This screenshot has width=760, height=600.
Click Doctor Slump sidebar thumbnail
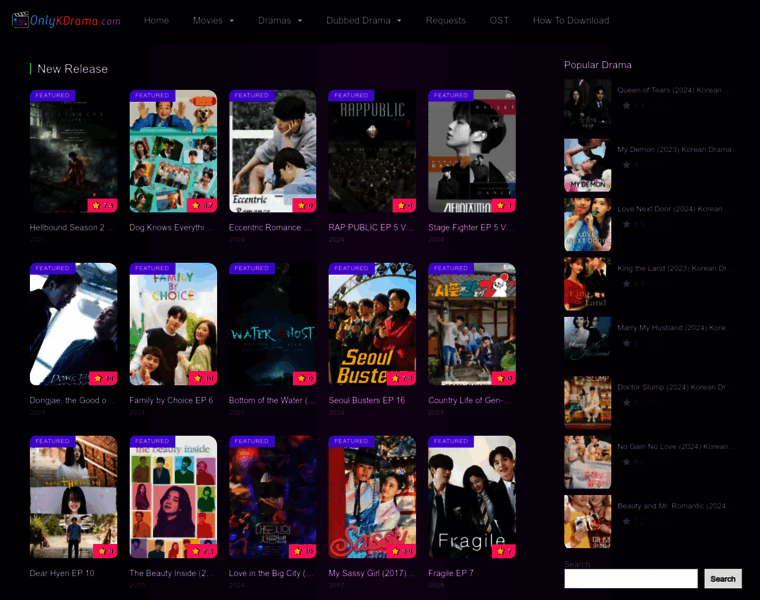(x=587, y=403)
